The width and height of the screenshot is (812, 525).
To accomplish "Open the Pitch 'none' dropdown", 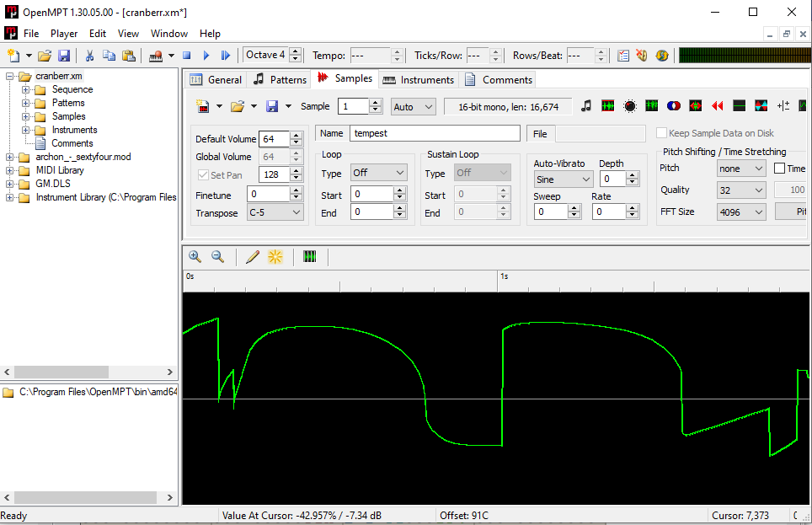I will 741,169.
